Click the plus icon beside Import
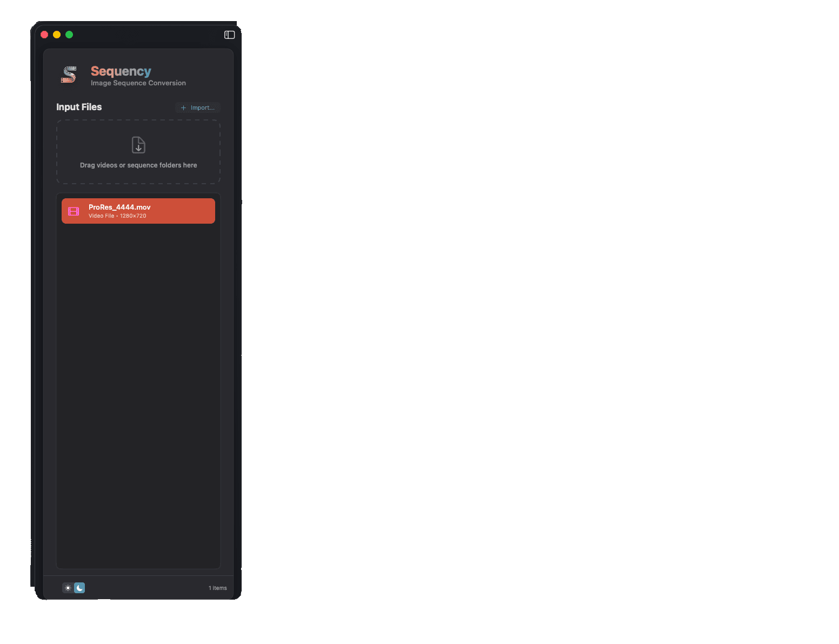 point(184,108)
